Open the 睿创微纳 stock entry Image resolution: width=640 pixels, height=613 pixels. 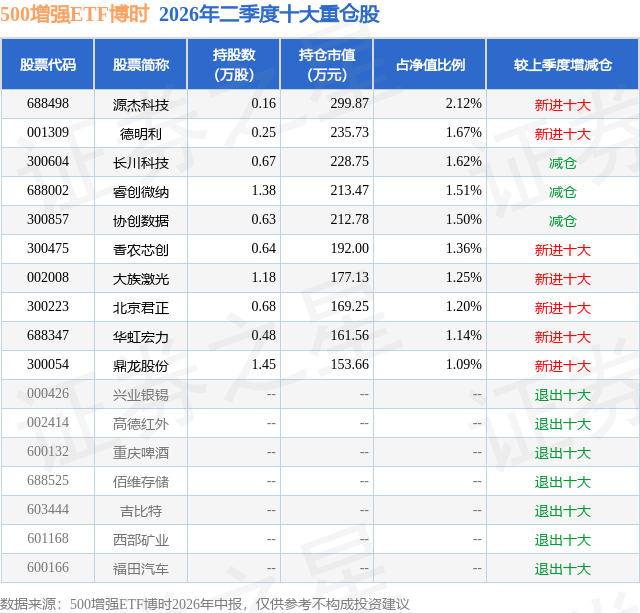(x=141, y=192)
